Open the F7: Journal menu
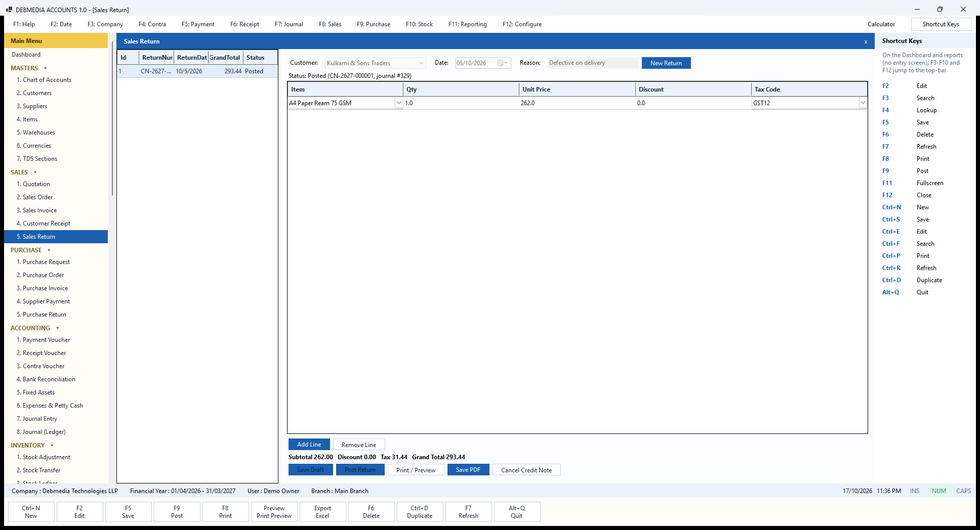This screenshot has height=530, width=980. click(289, 24)
